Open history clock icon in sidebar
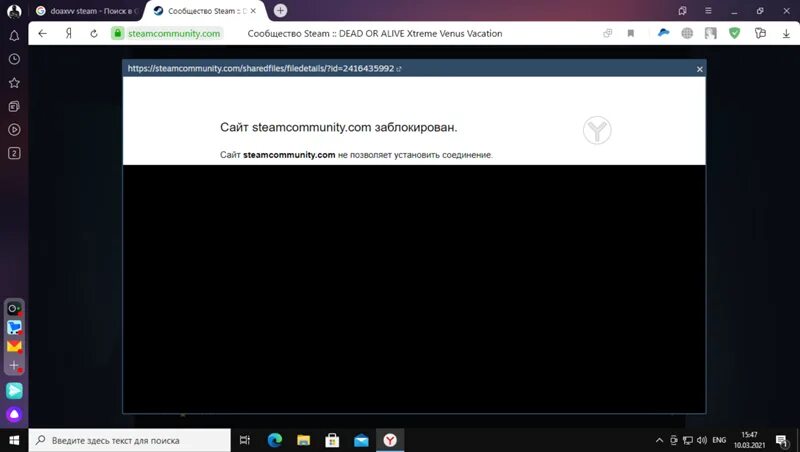Viewport: 800px width, 452px height. tap(14, 59)
